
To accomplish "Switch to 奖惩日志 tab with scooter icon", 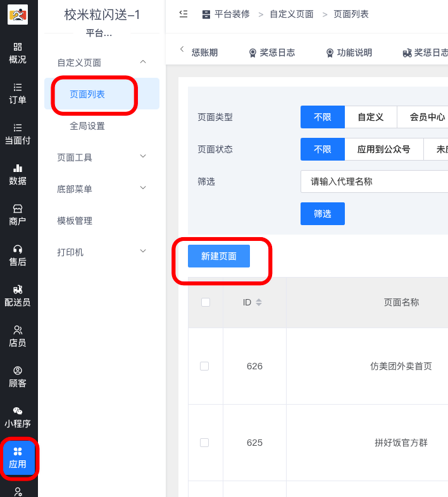I will [425, 52].
